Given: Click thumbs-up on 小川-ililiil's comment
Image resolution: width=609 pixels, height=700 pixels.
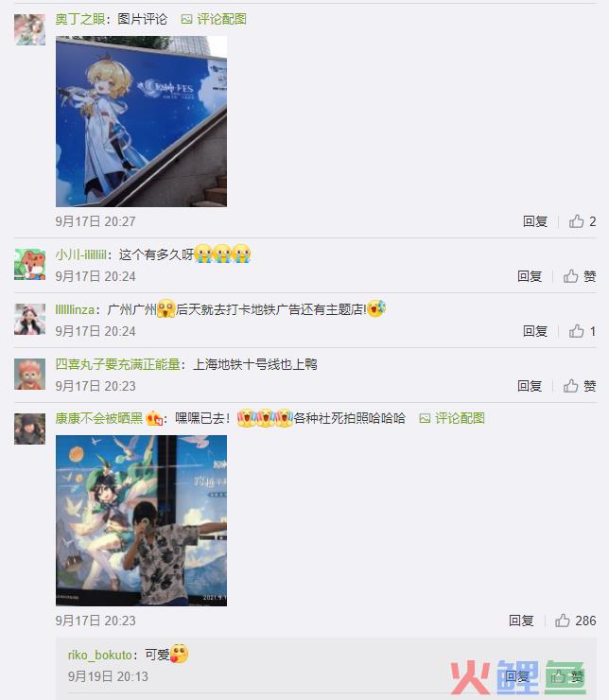Looking at the screenshot, I should coord(570,276).
